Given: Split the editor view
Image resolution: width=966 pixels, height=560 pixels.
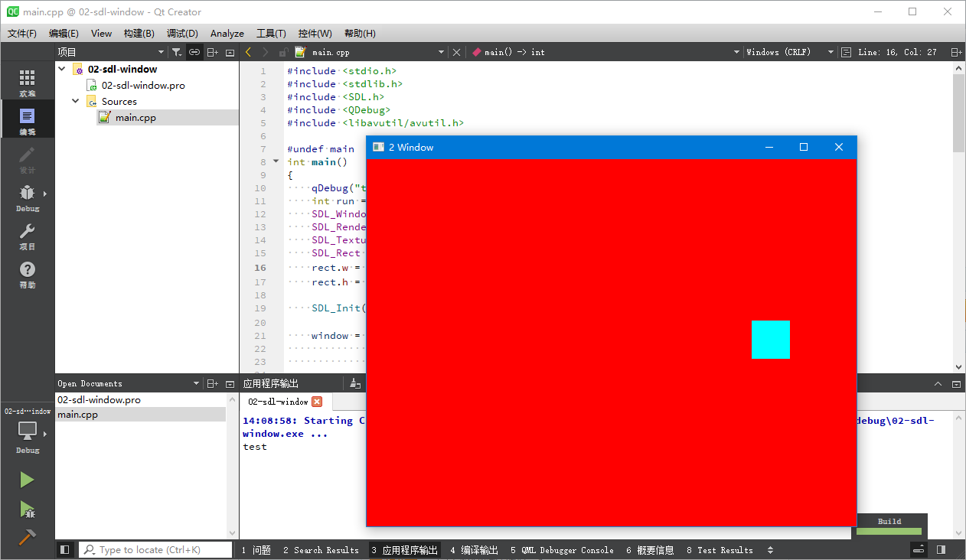Looking at the screenshot, I should click(x=956, y=52).
